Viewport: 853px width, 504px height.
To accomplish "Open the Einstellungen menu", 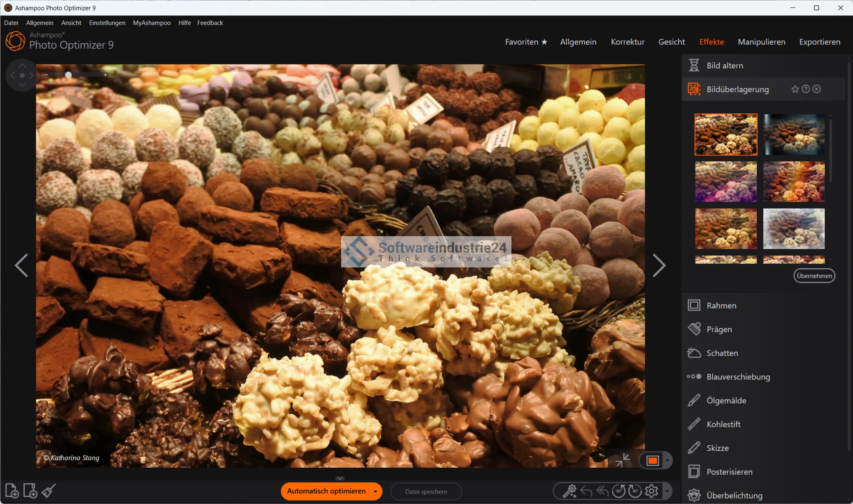I will (107, 23).
